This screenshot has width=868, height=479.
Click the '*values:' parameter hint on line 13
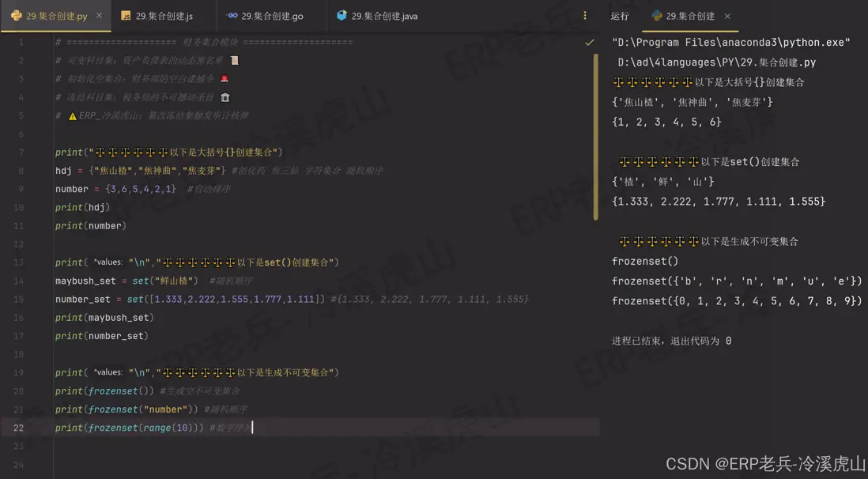pyautogui.click(x=108, y=262)
